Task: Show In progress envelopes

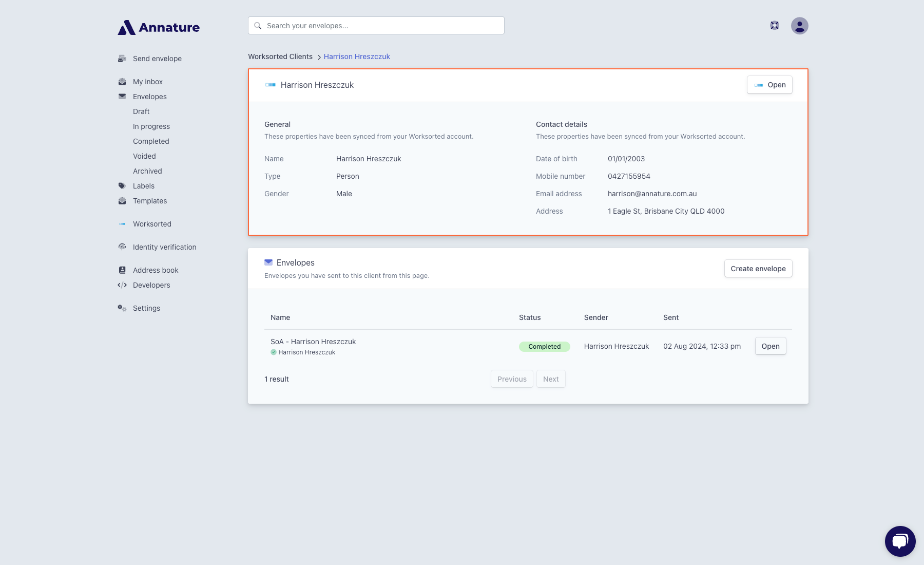Action: [x=151, y=126]
